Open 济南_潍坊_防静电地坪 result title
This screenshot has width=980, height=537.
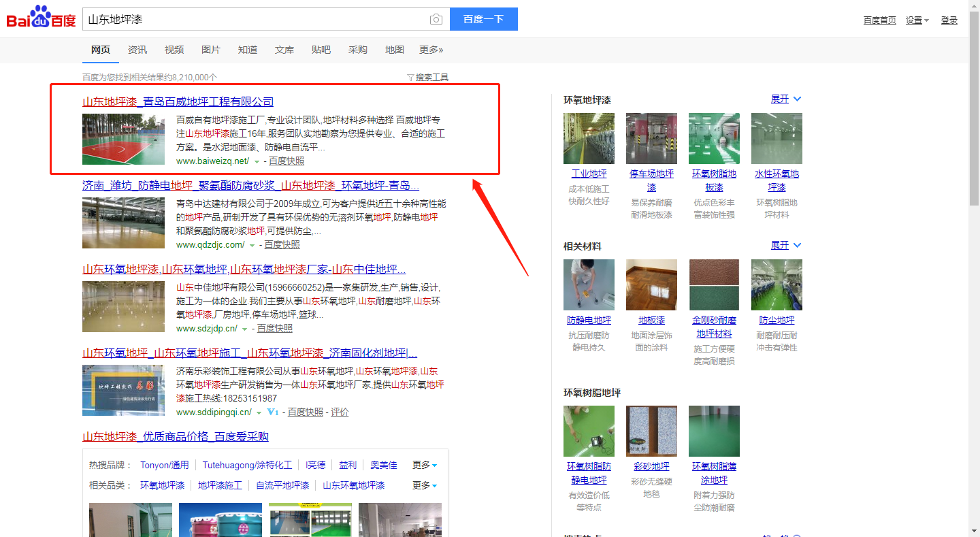point(250,186)
